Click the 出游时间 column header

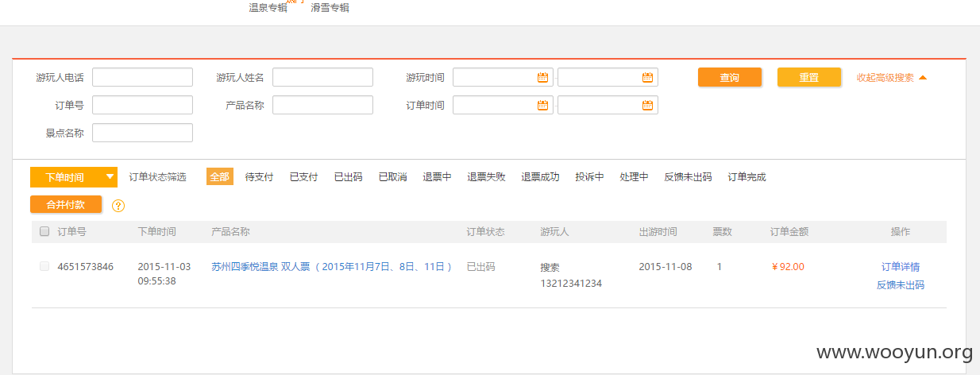(x=658, y=232)
